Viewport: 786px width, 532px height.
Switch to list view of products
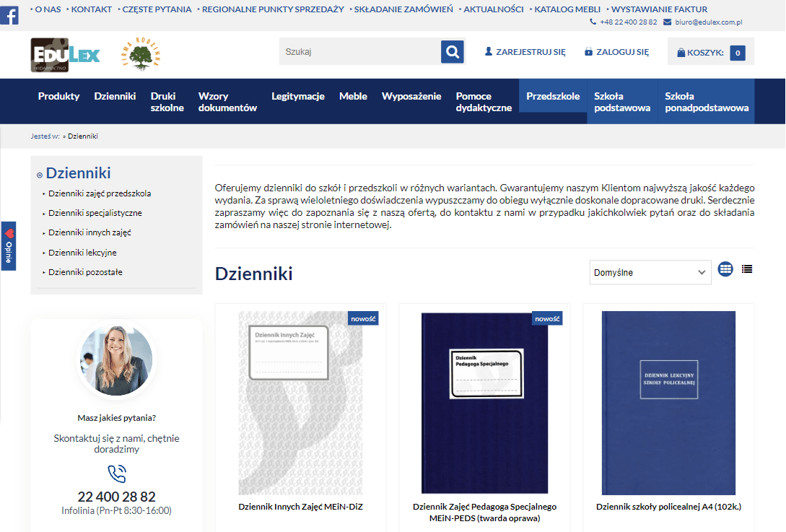tap(747, 269)
